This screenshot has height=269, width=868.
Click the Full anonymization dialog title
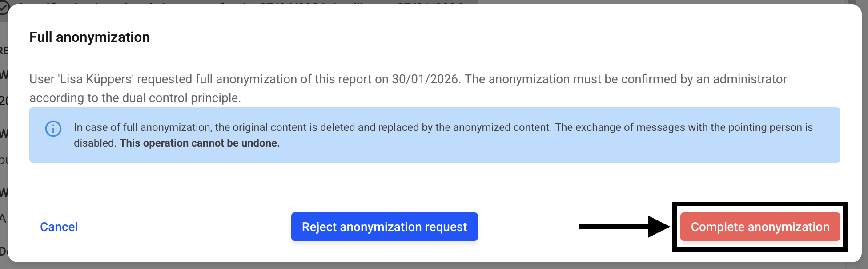click(89, 37)
